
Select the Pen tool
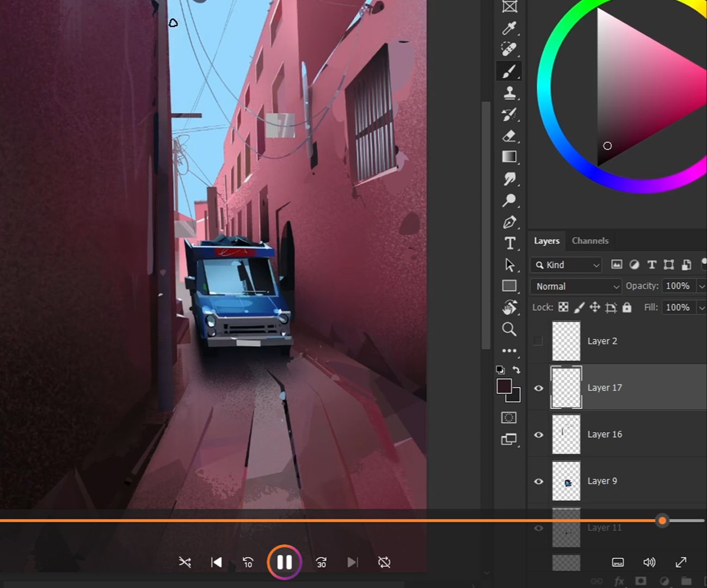(509, 222)
